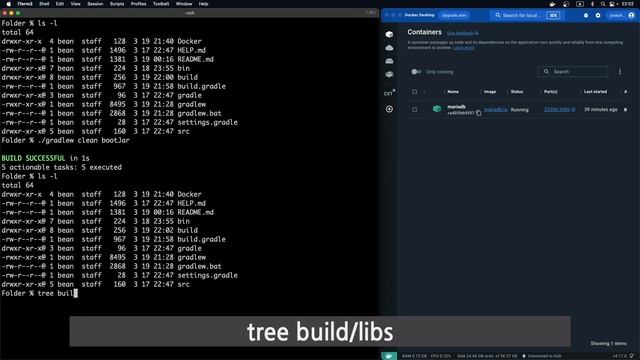Click the Add Extensions plus-circle icon
This screenshot has width=640, height=360.
pos(389,109)
